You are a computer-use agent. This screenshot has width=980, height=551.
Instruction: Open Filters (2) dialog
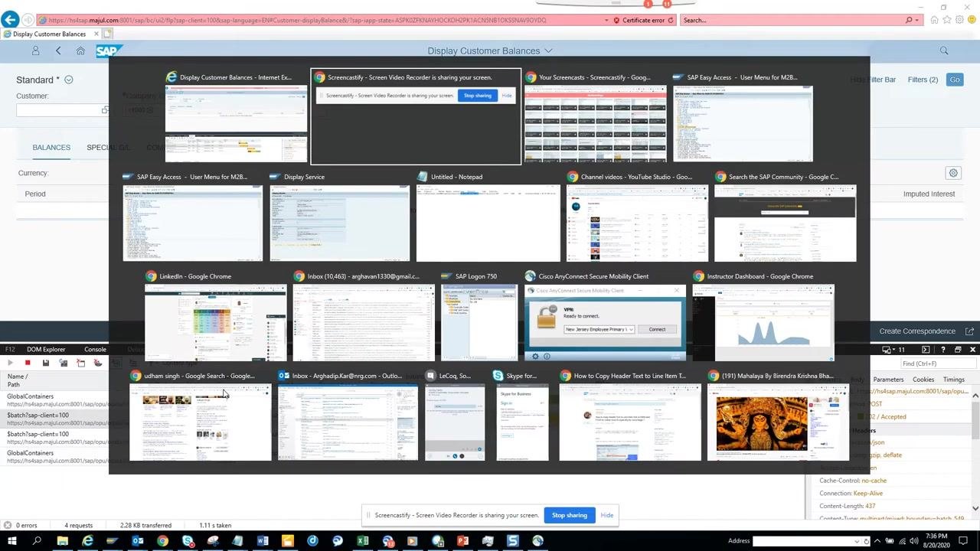923,80
